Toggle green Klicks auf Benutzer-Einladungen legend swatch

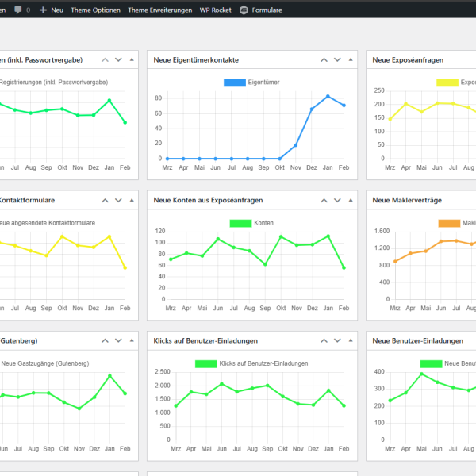[206, 363]
